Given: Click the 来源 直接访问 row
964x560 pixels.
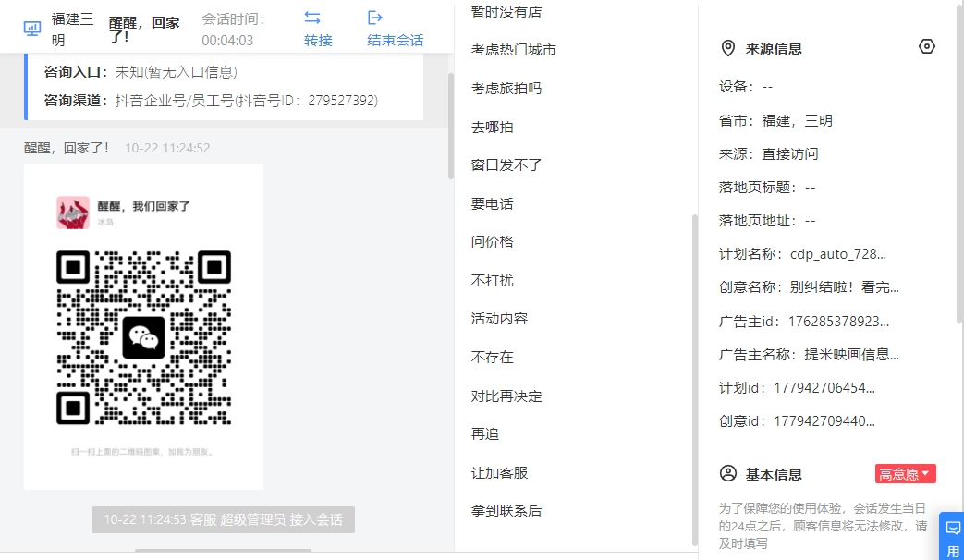Looking at the screenshot, I should [768, 154].
